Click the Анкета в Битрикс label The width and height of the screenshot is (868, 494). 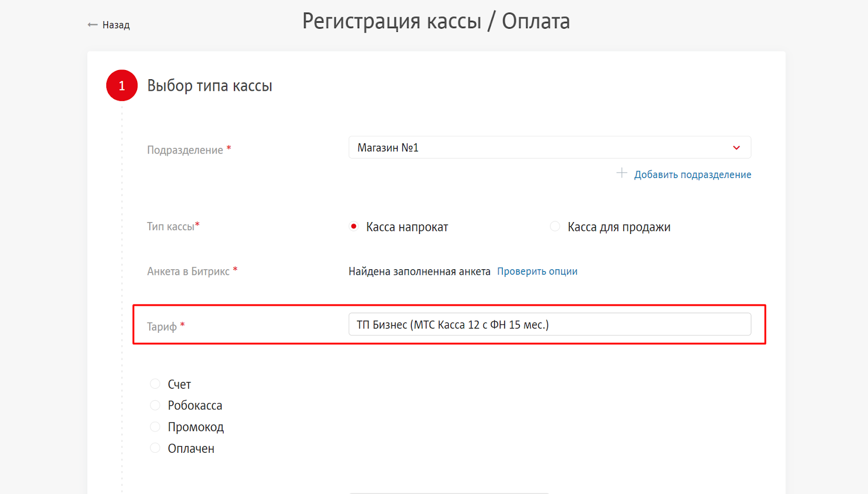point(188,271)
